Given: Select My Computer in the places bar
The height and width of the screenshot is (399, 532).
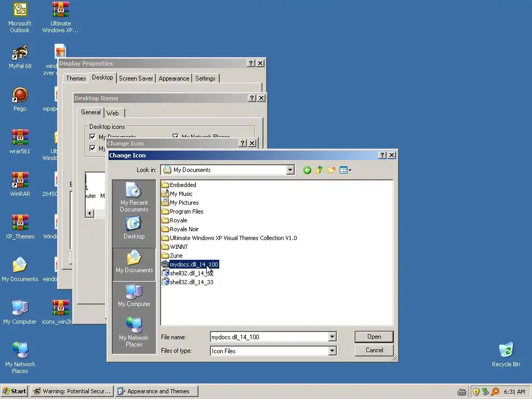Looking at the screenshot, I should (x=134, y=295).
